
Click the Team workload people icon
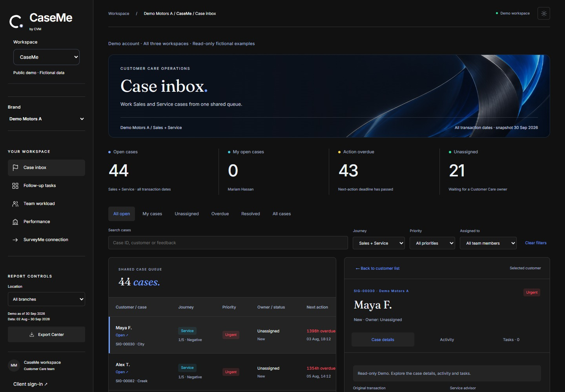point(15,204)
